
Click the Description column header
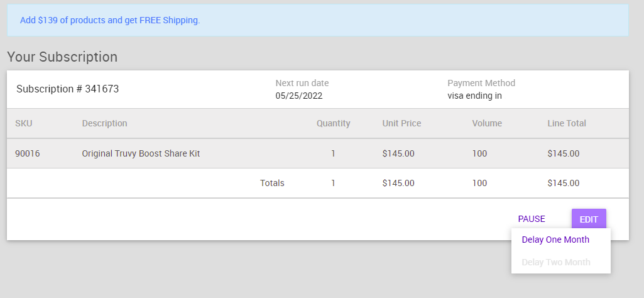(104, 123)
